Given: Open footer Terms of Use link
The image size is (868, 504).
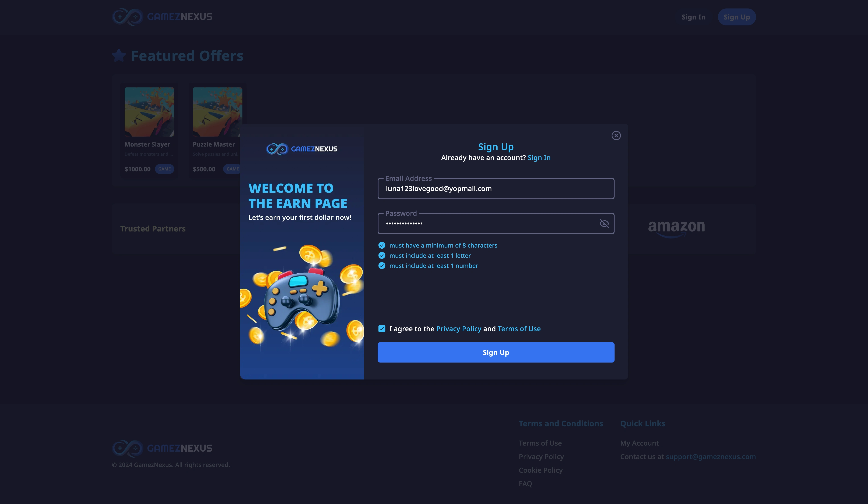Looking at the screenshot, I should (540, 443).
